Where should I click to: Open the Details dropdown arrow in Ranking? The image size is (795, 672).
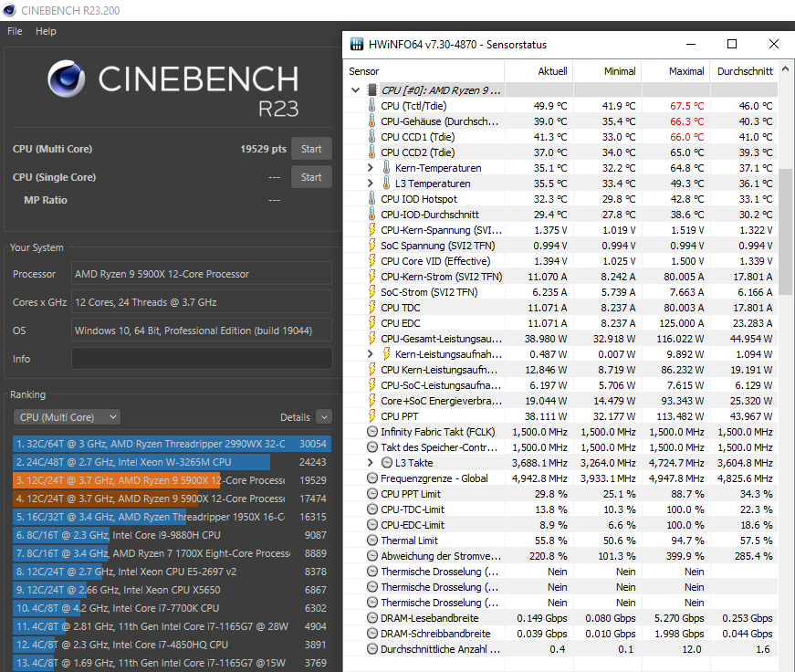(324, 417)
